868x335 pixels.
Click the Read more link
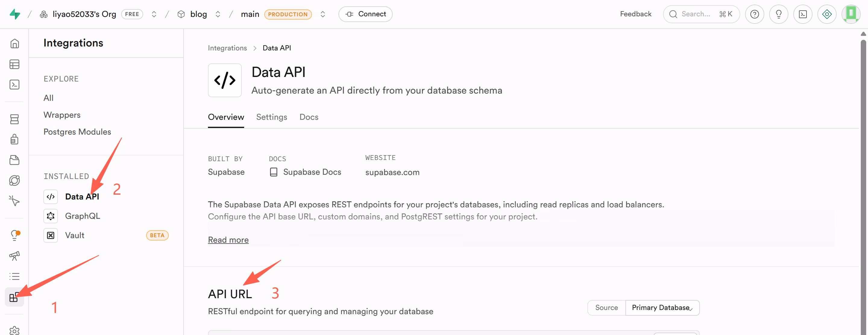pyautogui.click(x=228, y=240)
